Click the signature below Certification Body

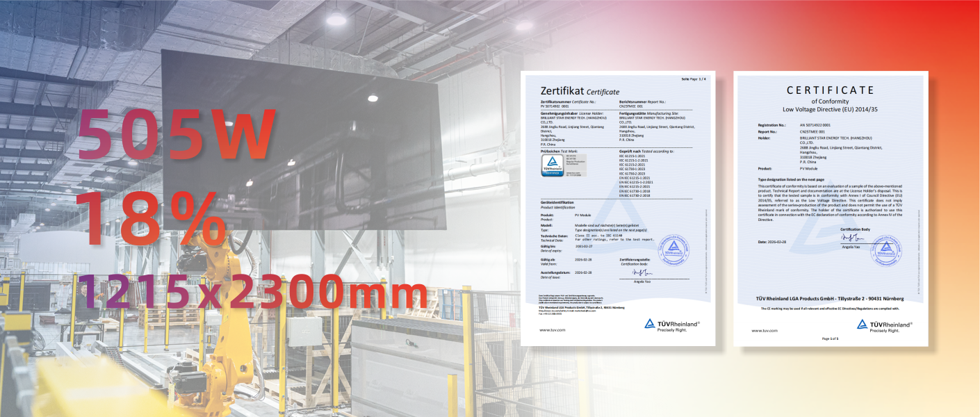click(851, 239)
